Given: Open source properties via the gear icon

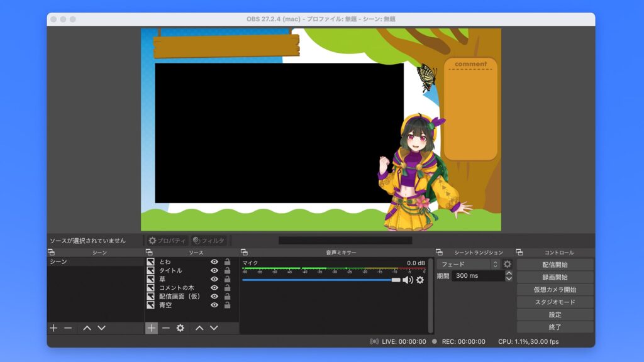Looking at the screenshot, I should pyautogui.click(x=180, y=328).
